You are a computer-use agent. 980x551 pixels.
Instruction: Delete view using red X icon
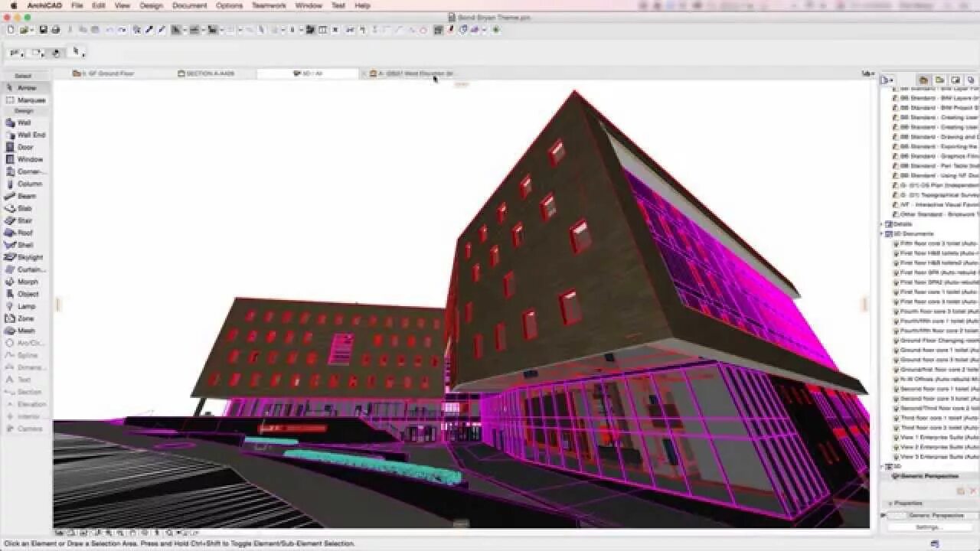[x=972, y=491]
